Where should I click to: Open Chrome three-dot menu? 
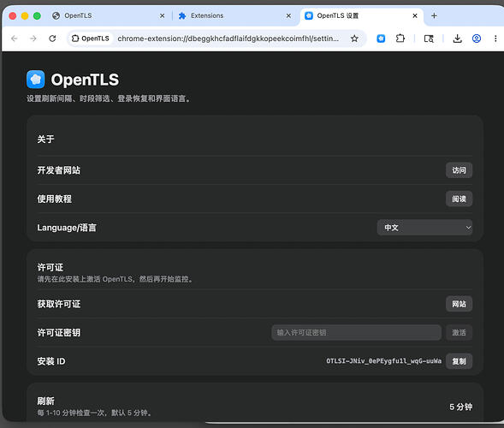point(495,39)
